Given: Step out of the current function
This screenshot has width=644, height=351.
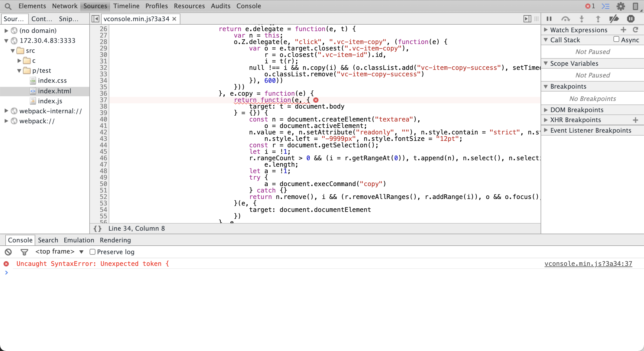Looking at the screenshot, I should click(x=598, y=18).
